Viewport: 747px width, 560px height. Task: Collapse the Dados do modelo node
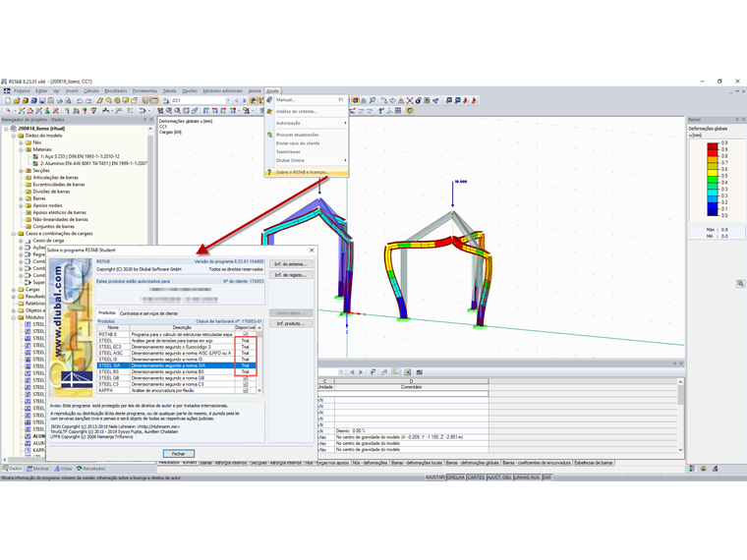tap(14, 136)
